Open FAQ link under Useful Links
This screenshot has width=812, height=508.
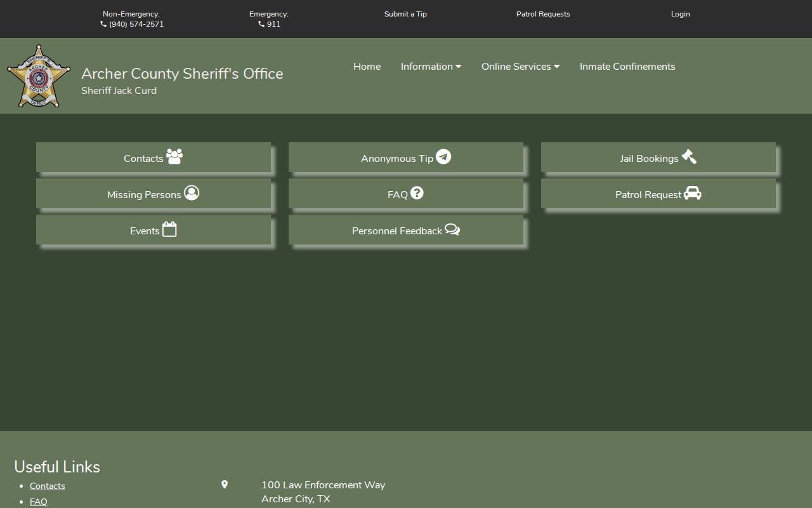coord(39,502)
